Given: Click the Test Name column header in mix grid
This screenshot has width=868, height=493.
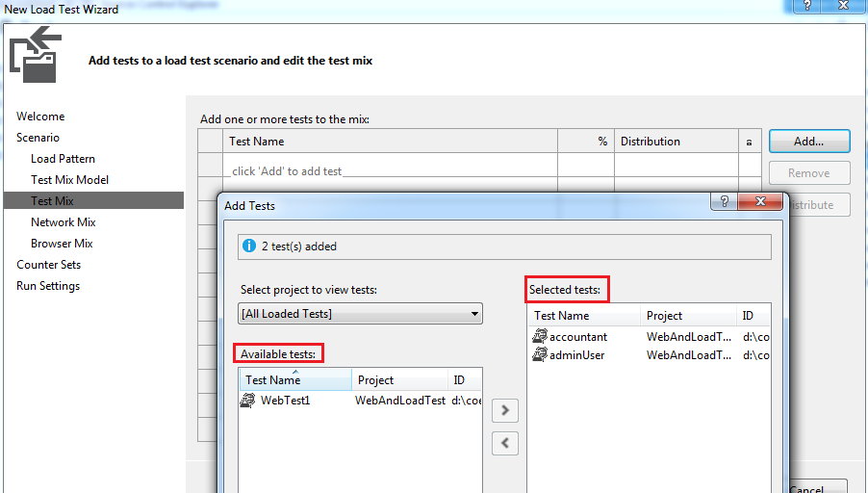Looking at the screenshot, I should 390,142.
